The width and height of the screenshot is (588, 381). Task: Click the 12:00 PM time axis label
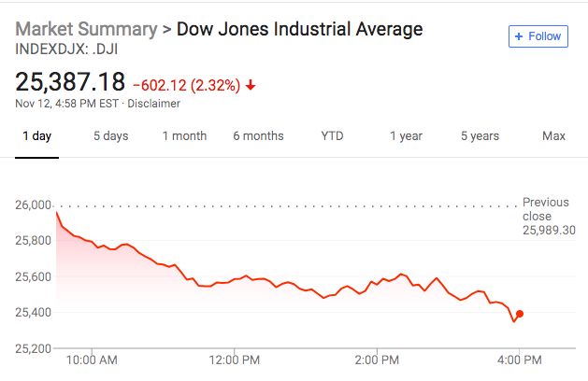[235, 360]
